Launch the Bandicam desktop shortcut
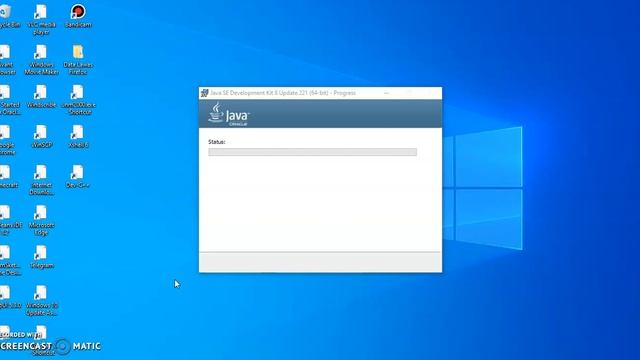Image resolution: width=640 pixels, height=360 pixels. point(78,16)
